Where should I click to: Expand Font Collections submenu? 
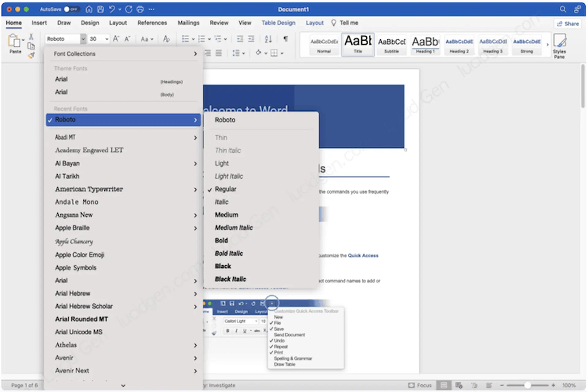click(x=124, y=54)
